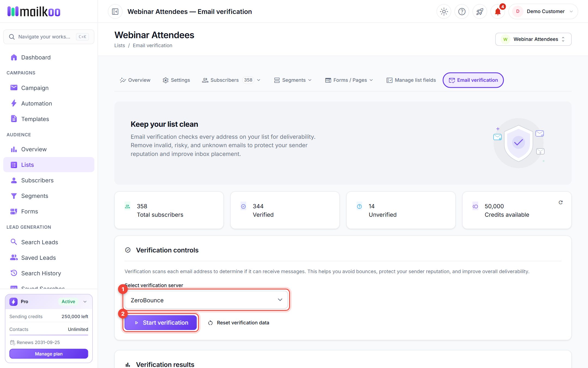
Task: Click the Search Leads magnifier icon
Action: tap(14, 242)
